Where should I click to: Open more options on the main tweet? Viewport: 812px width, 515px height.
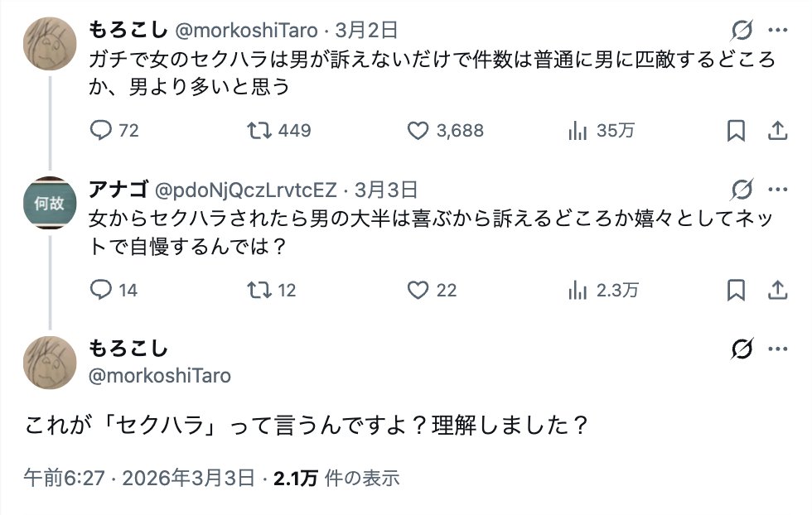(778, 349)
